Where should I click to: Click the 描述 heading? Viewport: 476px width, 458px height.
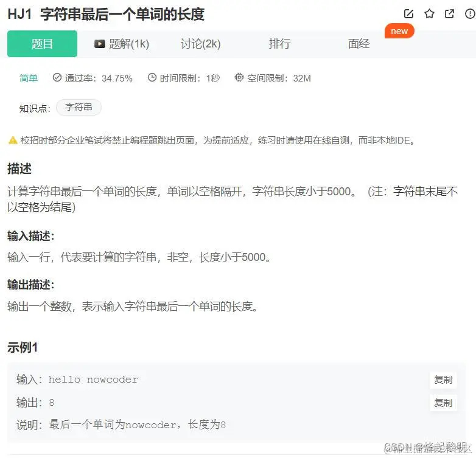[19, 168]
